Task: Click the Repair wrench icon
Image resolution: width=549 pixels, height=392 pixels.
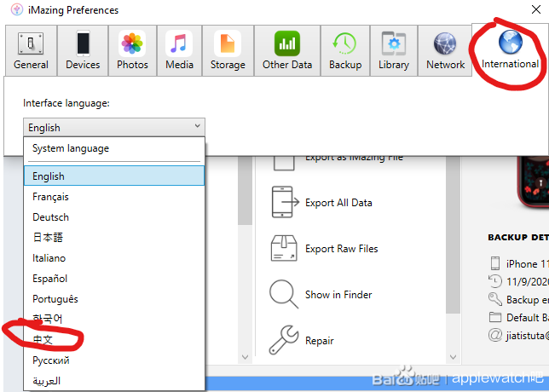Action: coord(284,340)
